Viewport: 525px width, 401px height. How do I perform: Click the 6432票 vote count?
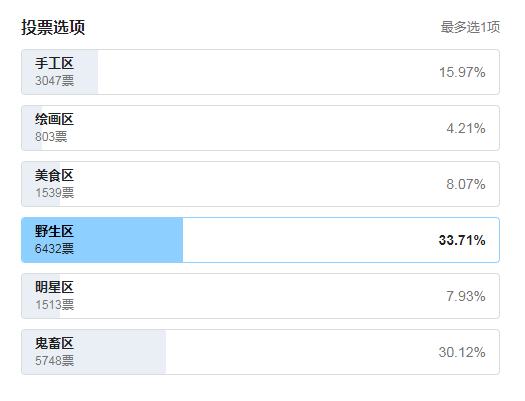tap(54, 249)
